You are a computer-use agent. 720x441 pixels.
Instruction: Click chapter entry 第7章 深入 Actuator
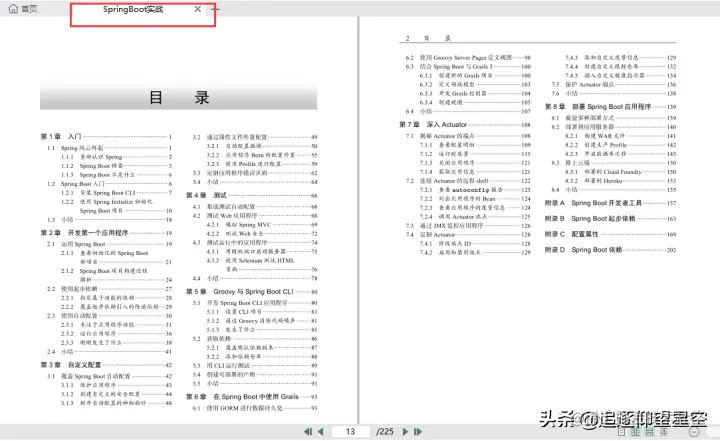pos(465,124)
